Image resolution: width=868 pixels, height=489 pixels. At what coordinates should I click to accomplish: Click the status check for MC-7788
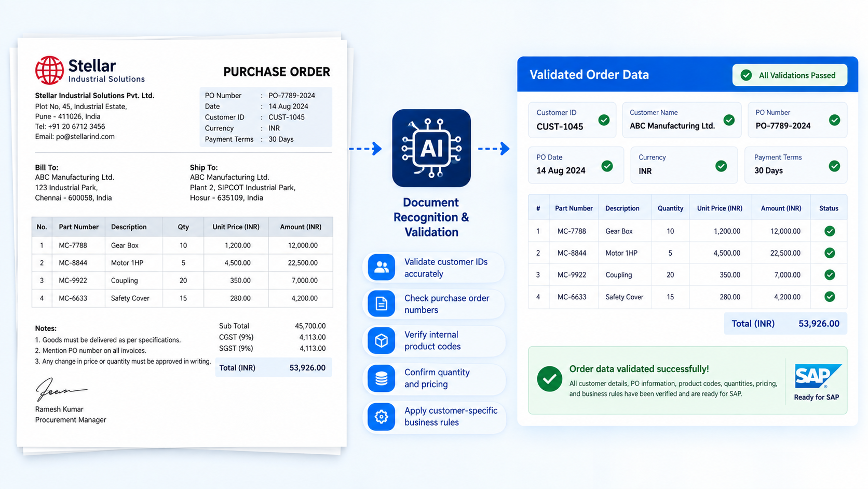(830, 231)
